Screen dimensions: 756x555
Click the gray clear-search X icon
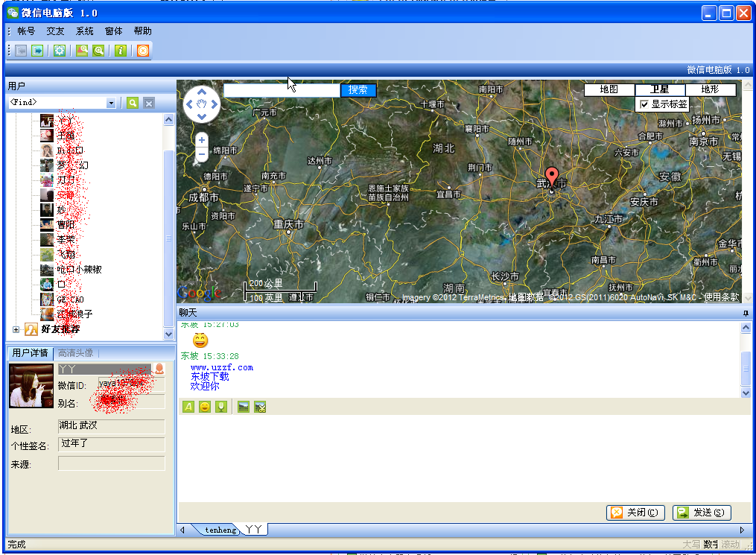149,103
